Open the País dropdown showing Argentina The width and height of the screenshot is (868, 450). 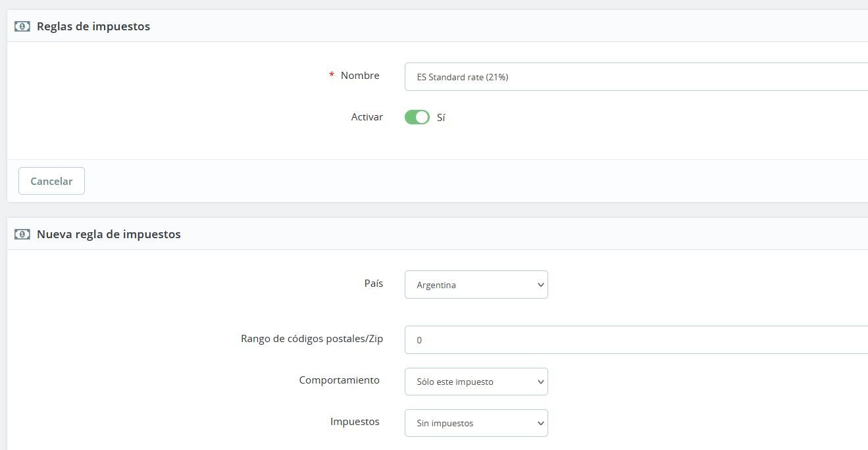[x=476, y=285]
